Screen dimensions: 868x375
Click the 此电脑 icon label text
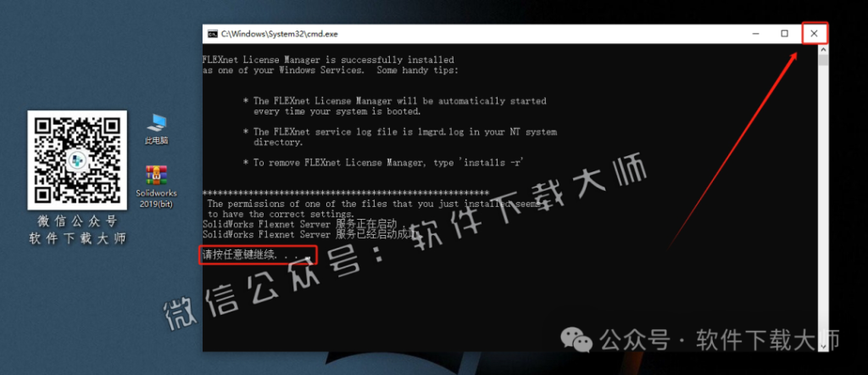[x=157, y=141]
